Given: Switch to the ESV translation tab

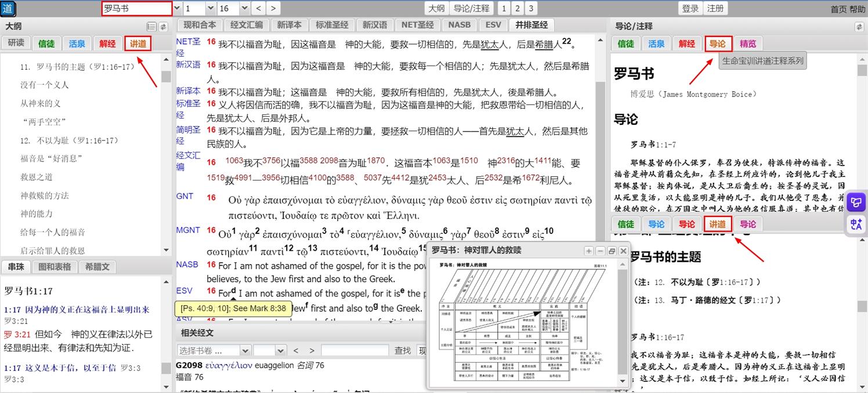Looking at the screenshot, I should click(493, 25).
